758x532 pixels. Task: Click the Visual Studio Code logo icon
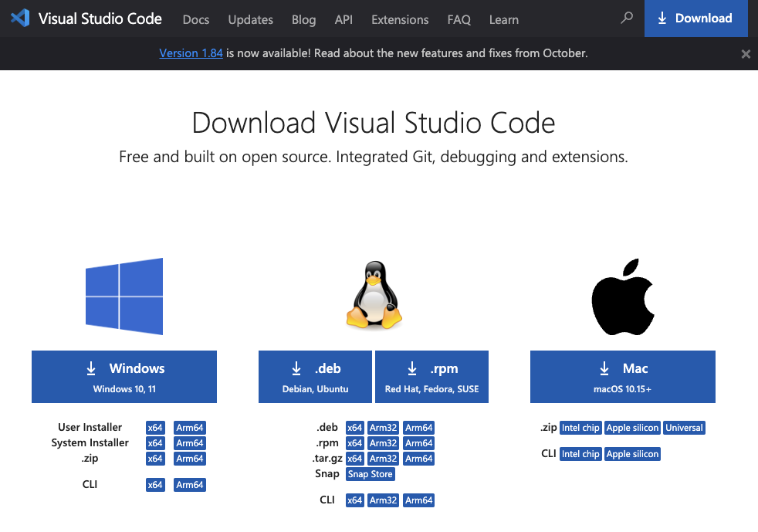tap(20, 19)
